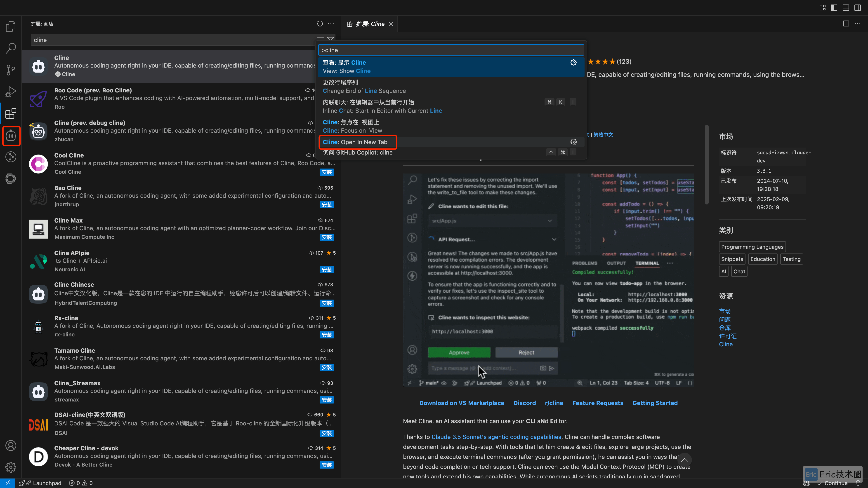
Task: Clear extensions search results icon
Action: click(321, 39)
